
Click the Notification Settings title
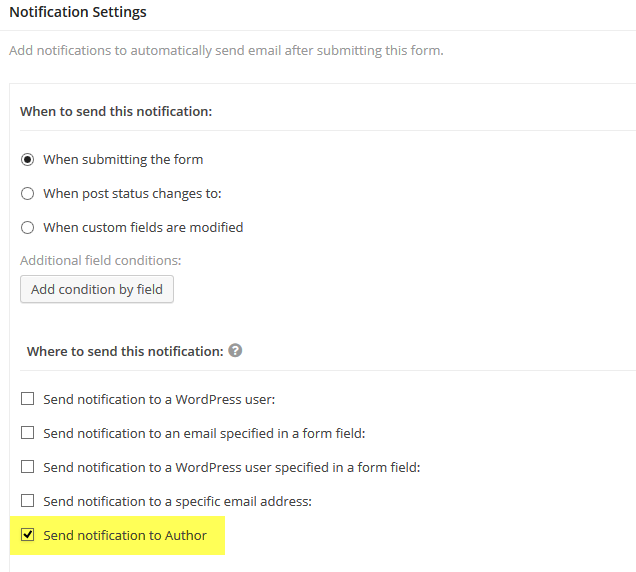pyautogui.click(x=78, y=12)
